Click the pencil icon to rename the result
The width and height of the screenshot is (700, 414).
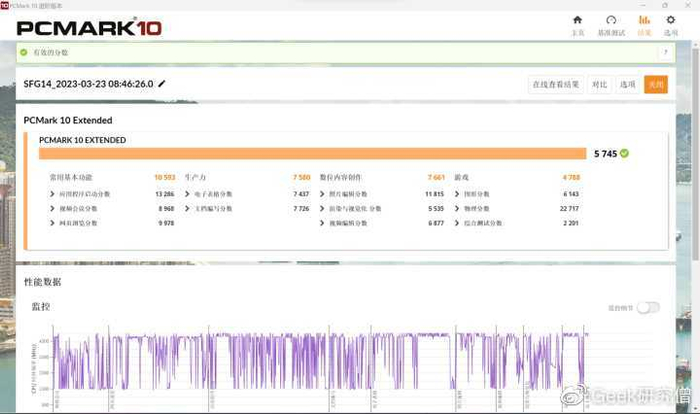coord(162,84)
